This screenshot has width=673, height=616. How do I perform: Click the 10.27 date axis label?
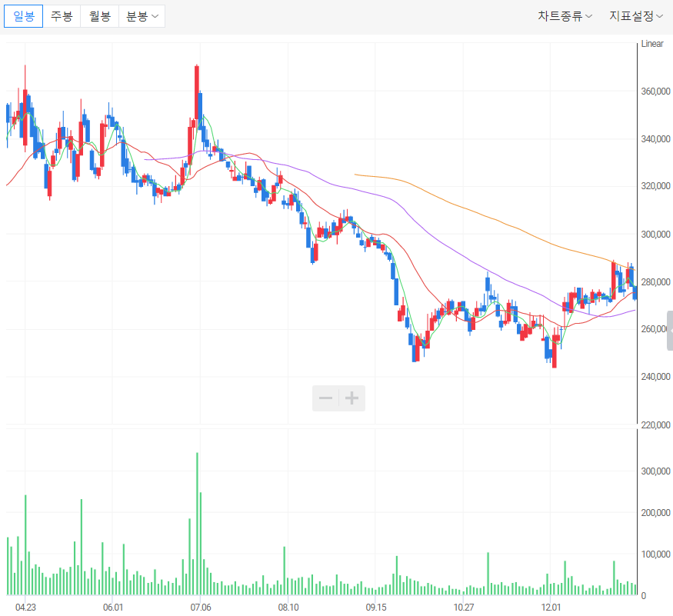click(464, 607)
